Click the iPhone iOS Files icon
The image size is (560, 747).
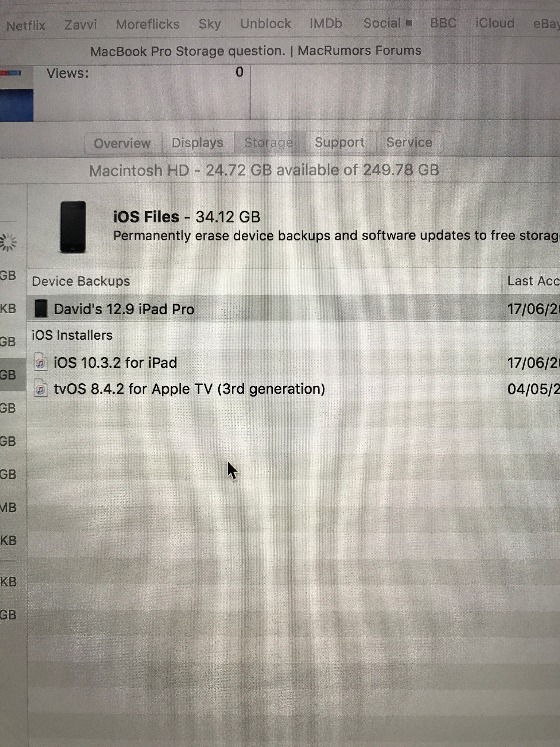pos(73,227)
